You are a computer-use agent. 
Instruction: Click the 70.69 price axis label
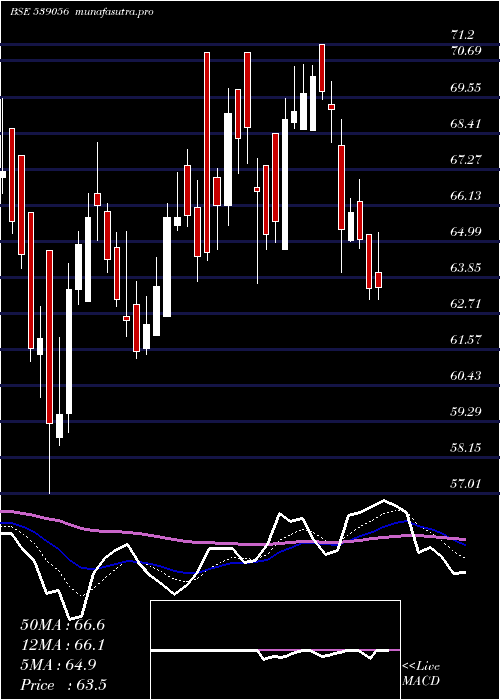(466, 51)
